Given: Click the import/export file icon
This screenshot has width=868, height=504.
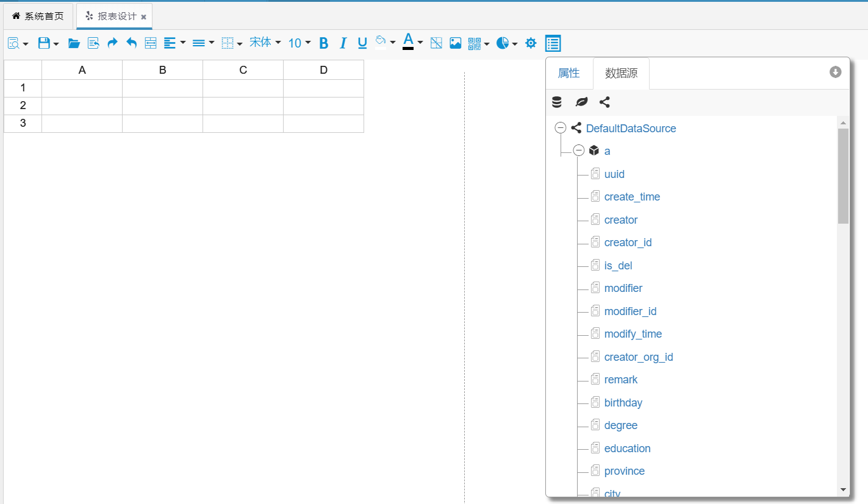Looking at the screenshot, I should (x=93, y=43).
